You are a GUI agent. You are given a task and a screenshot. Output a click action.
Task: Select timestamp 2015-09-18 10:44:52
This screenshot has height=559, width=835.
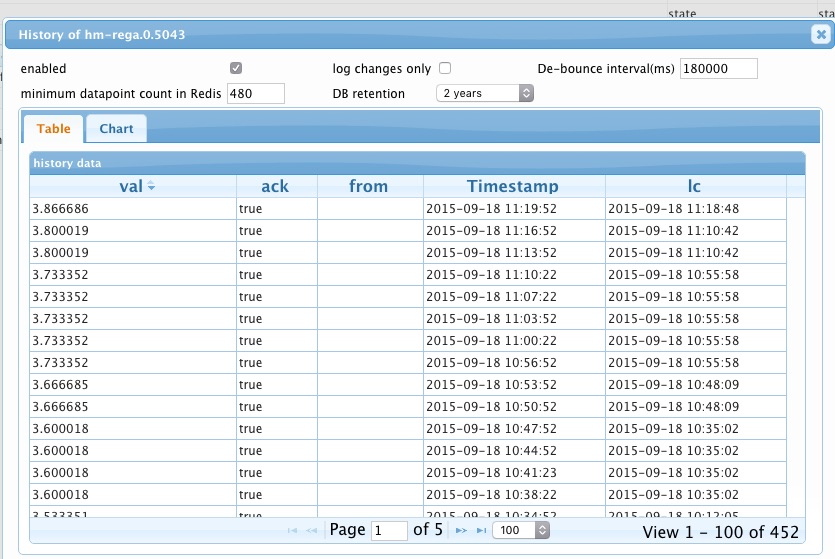(514, 450)
